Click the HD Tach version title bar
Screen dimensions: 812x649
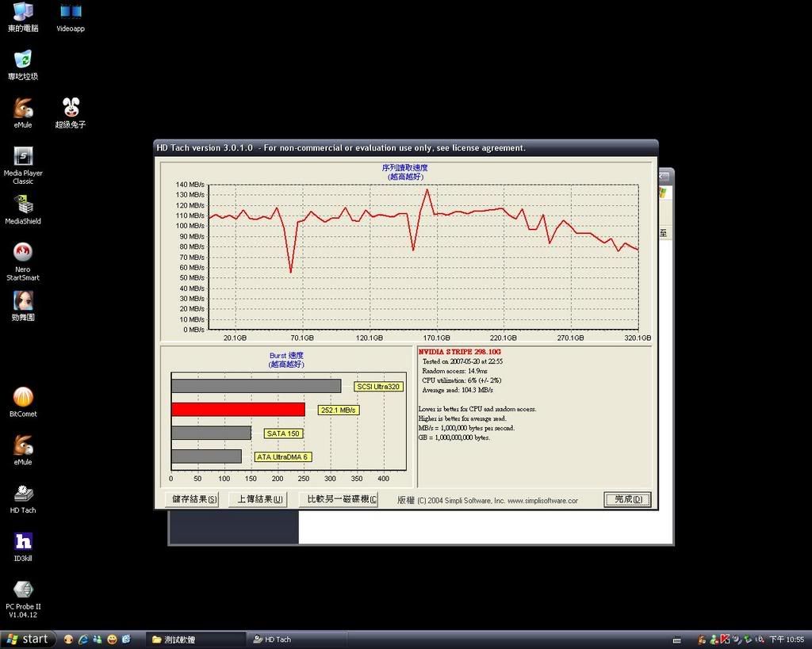click(x=406, y=148)
